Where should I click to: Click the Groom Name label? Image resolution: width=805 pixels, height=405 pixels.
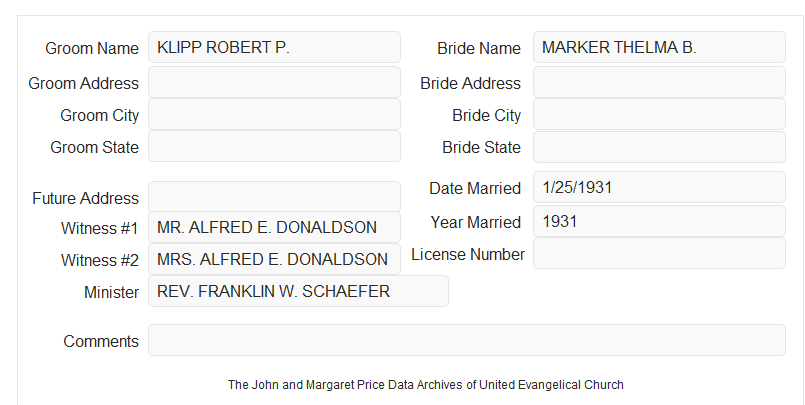tap(92, 48)
